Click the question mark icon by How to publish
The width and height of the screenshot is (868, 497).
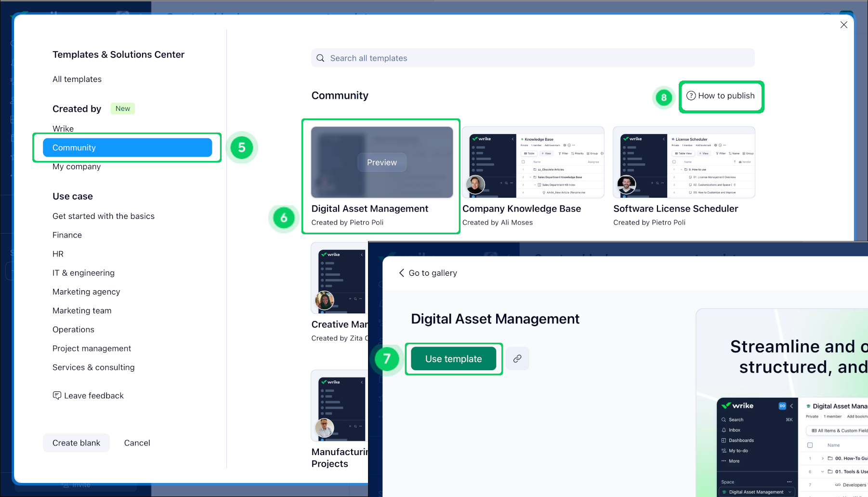click(691, 95)
